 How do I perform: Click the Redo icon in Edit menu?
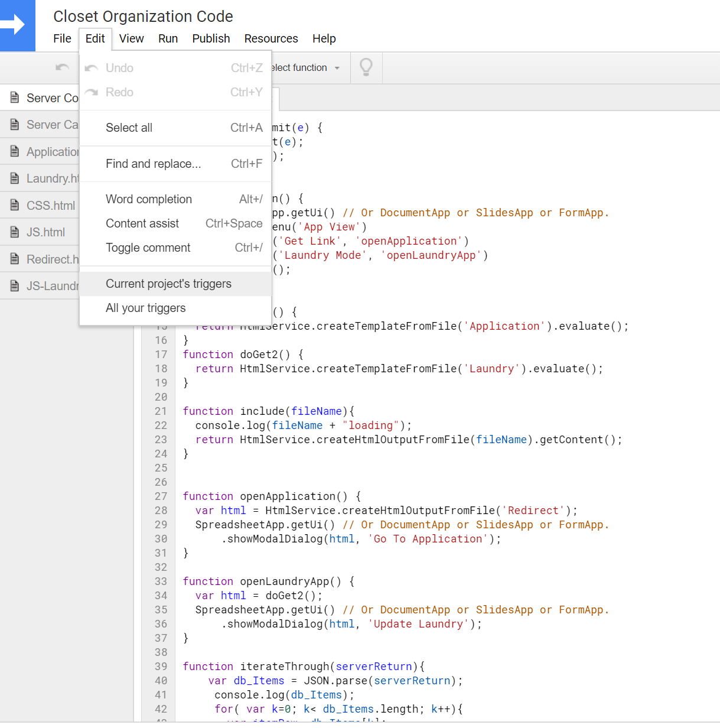tap(92, 92)
